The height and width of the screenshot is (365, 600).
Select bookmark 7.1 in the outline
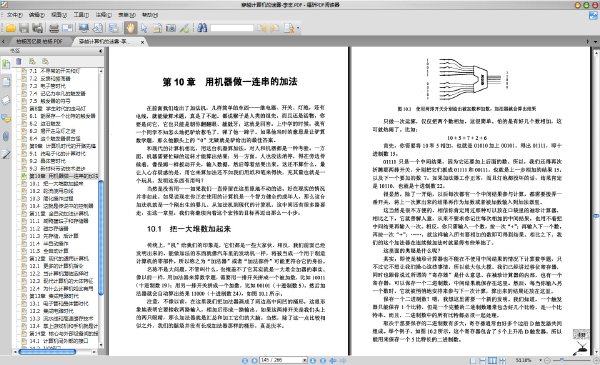click(x=54, y=71)
